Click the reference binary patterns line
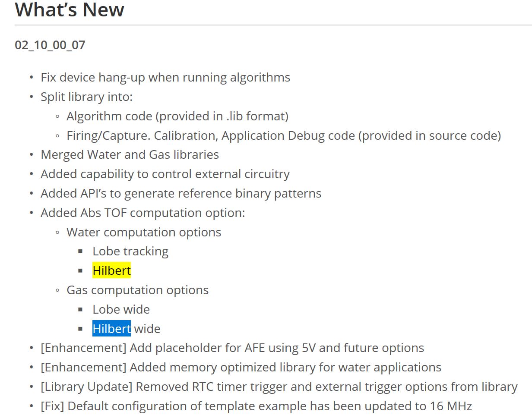 [181, 193]
